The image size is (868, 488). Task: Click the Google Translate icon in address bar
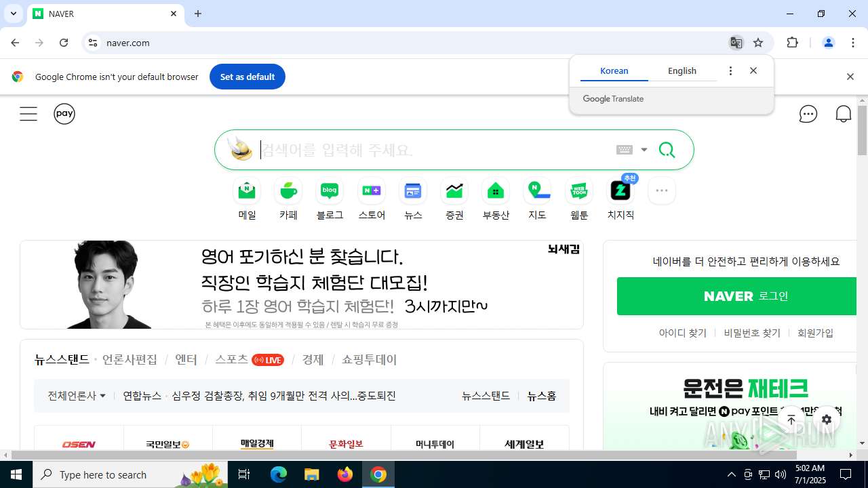pyautogui.click(x=736, y=43)
